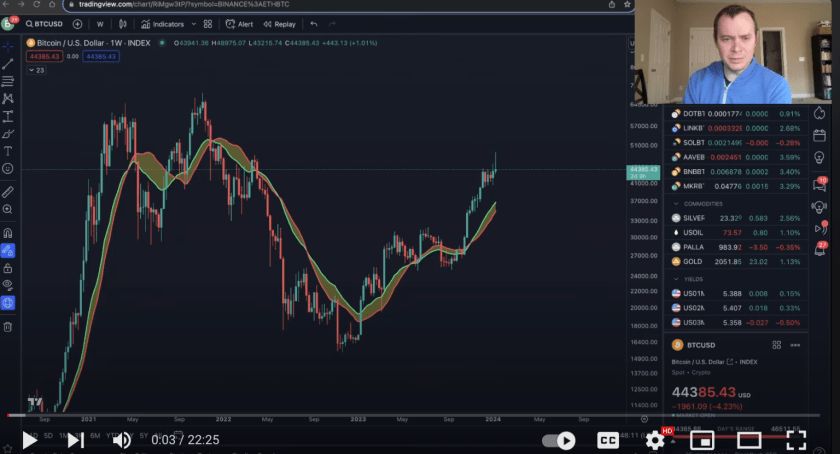The image size is (840, 454).
Task: Create an Alert
Action: (239, 24)
